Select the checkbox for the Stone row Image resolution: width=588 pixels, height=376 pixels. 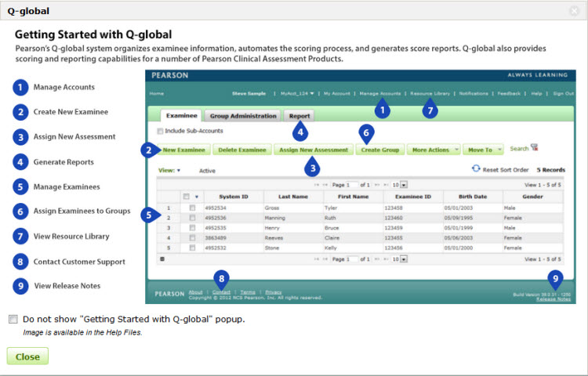(x=192, y=248)
